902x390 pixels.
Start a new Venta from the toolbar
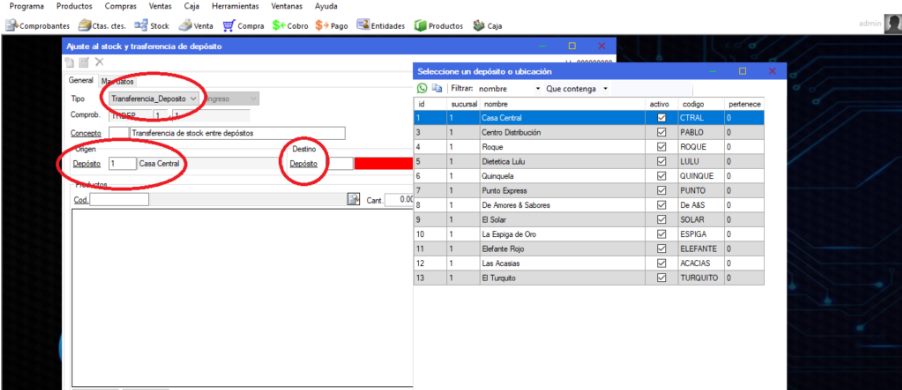pyautogui.click(x=196, y=26)
